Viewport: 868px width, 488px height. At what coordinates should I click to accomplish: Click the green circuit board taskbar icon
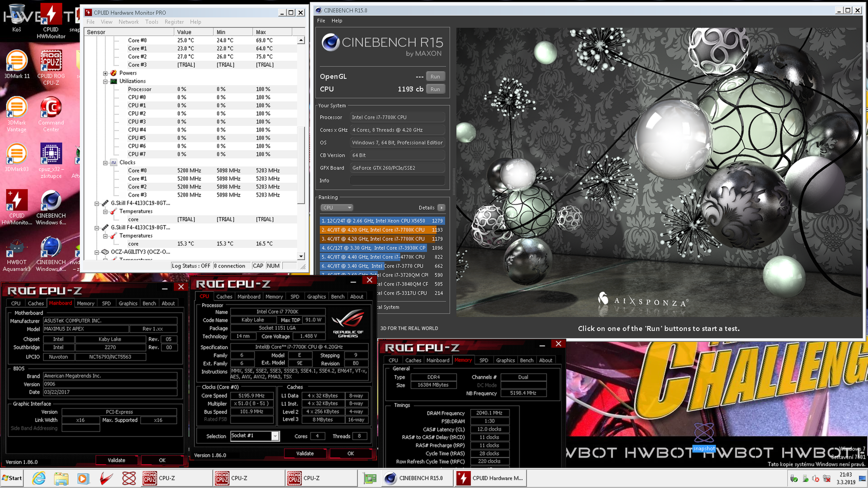click(370, 478)
